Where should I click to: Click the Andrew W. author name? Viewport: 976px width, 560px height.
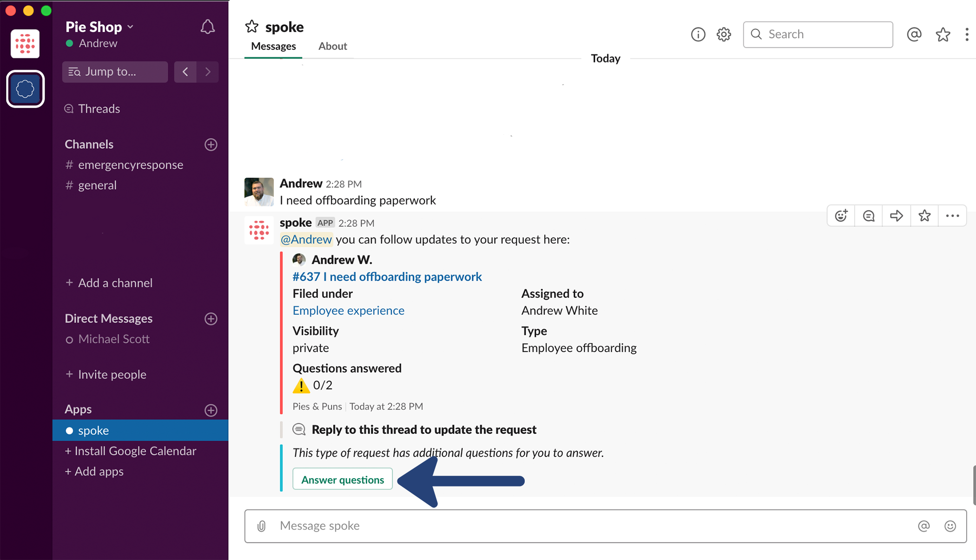[x=342, y=260]
